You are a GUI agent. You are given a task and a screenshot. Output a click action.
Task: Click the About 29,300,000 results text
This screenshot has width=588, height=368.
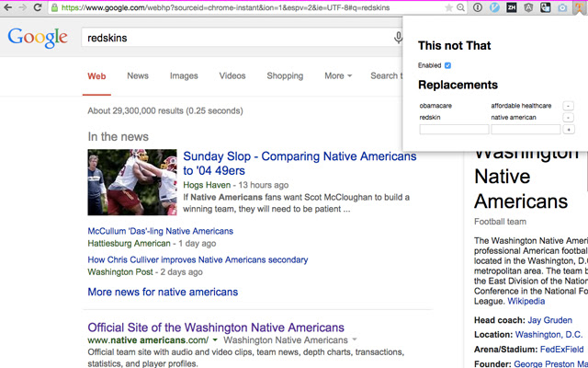click(x=165, y=110)
